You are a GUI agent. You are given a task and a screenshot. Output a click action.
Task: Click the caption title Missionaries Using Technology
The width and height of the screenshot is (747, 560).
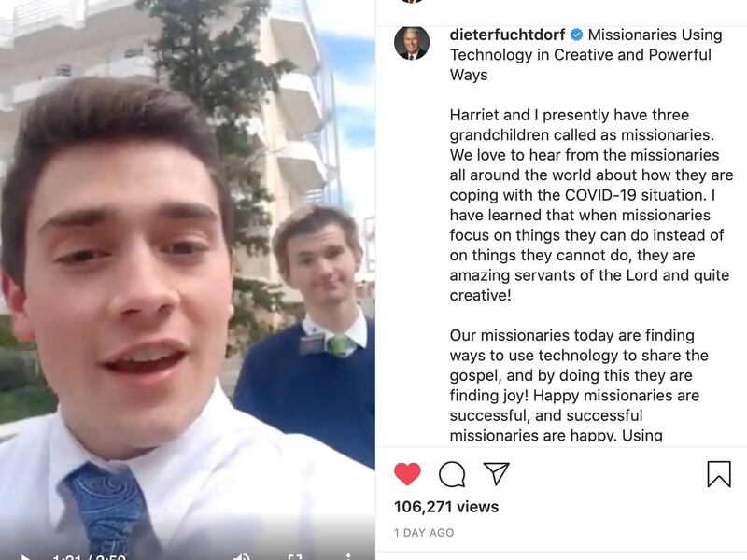point(586,55)
